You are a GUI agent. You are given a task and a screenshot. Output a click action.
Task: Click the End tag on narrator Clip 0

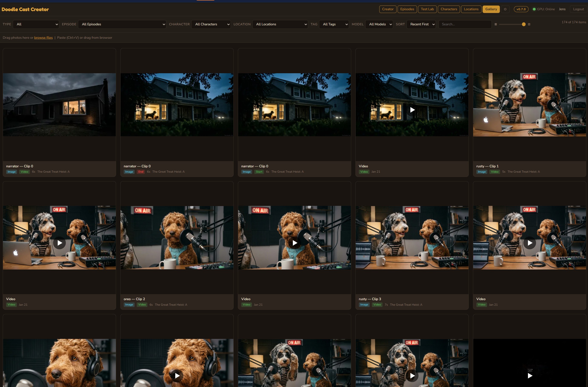pyautogui.click(x=141, y=172)
